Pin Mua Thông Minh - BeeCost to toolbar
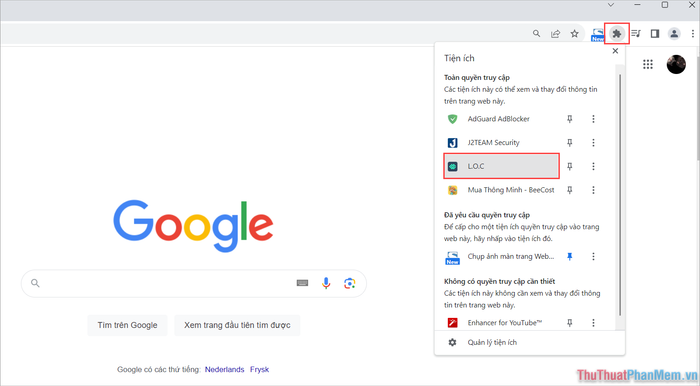This screenshot has width=700, height=386. tap(570, 190)
